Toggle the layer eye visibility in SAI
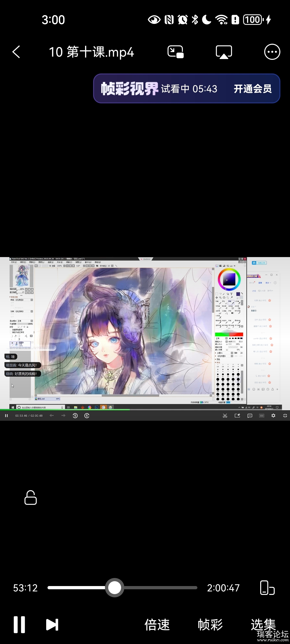The image size is (290, 644). pyautogui.click(x=12, y=343)
